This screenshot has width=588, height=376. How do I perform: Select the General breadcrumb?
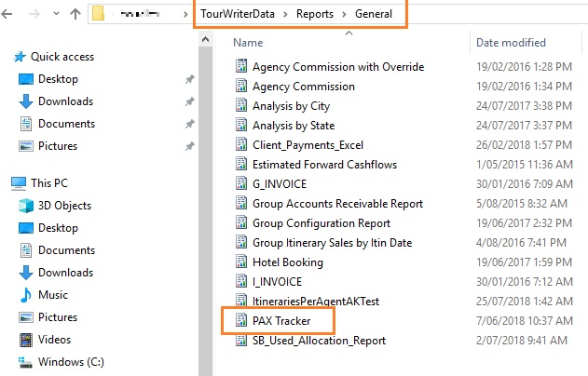coord(374,14)
